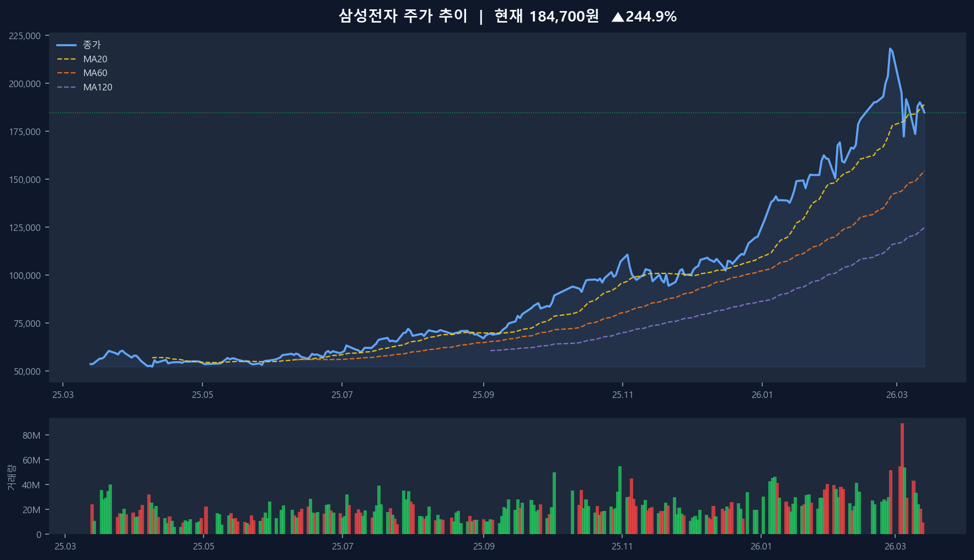Click the 삼성전자 주가 추이 title text

click(x=403, y=16)
